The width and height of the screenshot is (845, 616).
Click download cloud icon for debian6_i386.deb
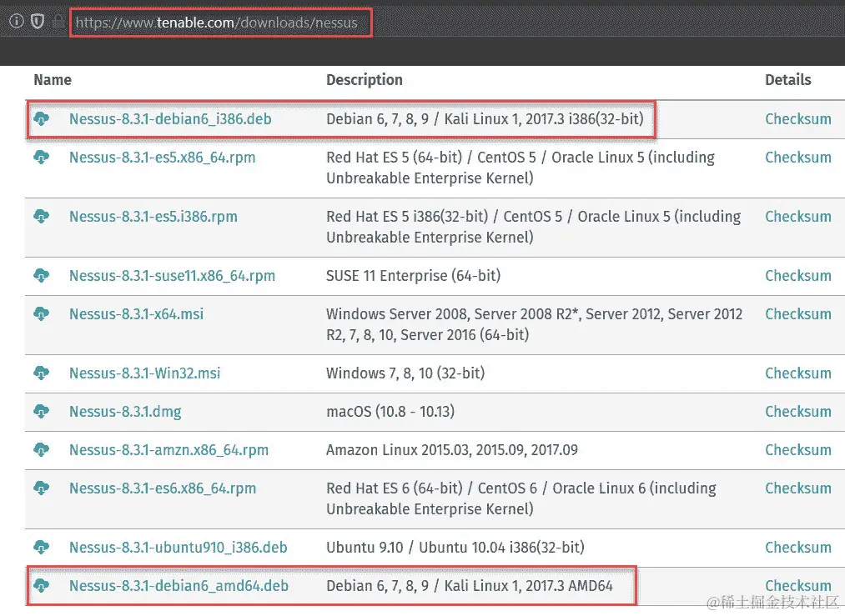(x=42, y=118)
